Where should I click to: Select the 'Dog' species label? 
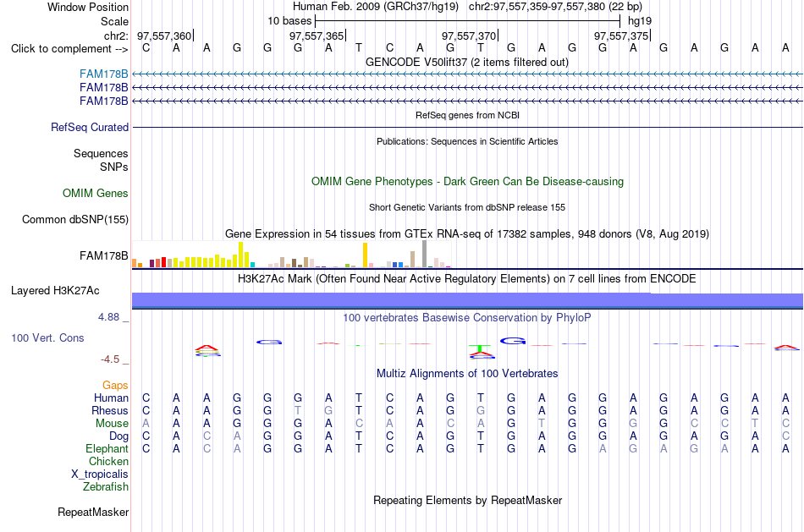click(x=118, y=436)
